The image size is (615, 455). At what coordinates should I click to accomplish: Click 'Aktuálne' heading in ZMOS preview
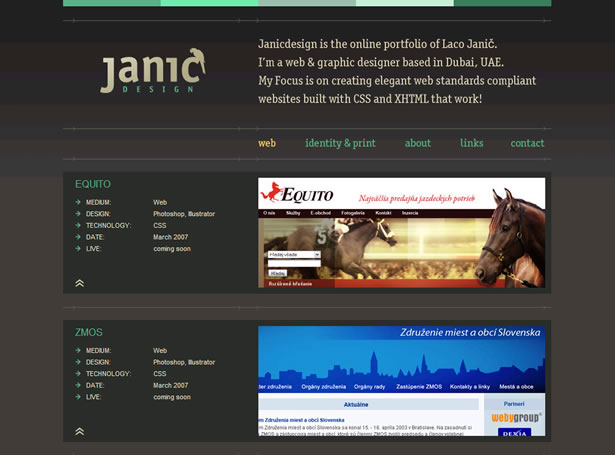click(x=356, y=404)
